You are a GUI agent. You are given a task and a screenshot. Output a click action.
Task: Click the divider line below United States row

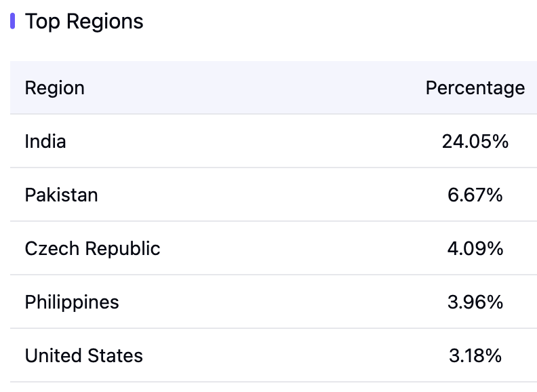pyautogui.click(x=271, y=382)
